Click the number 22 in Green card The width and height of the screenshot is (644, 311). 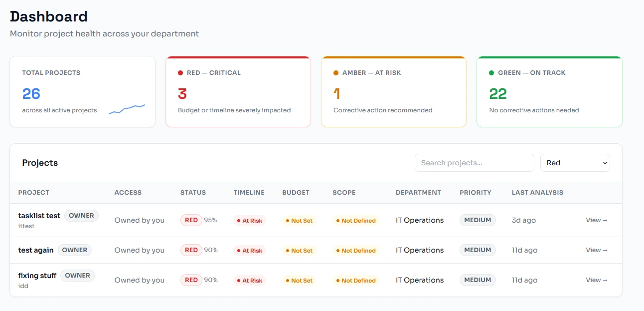tap(498, 94)
